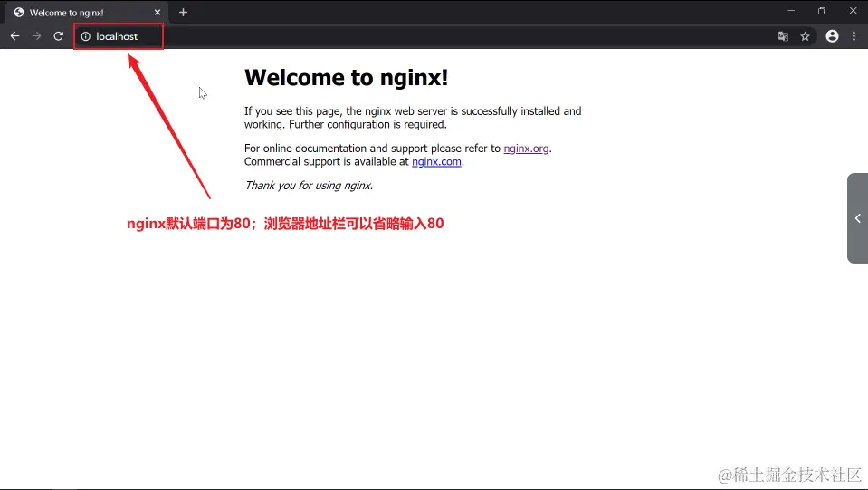
Task: Click 'Commercial support is available at' text
Action: coord(326,161)
